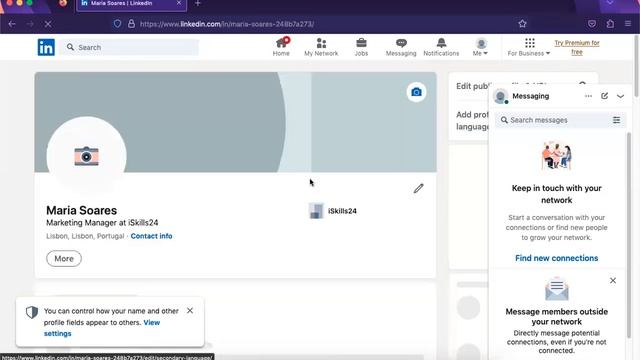Follow Try Premium for free link

577,47
